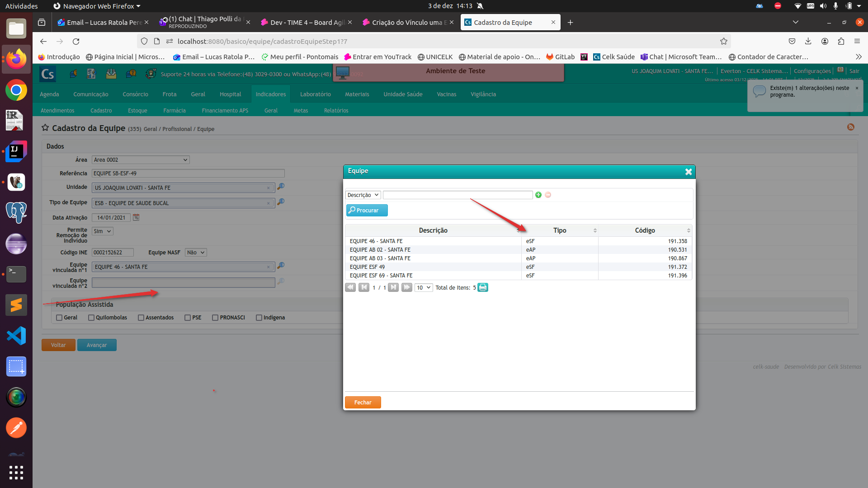Click the RSS feed icon on page header
Image resolution: width=868 pixels, height=488 pixels.
[x=850, y=127]
